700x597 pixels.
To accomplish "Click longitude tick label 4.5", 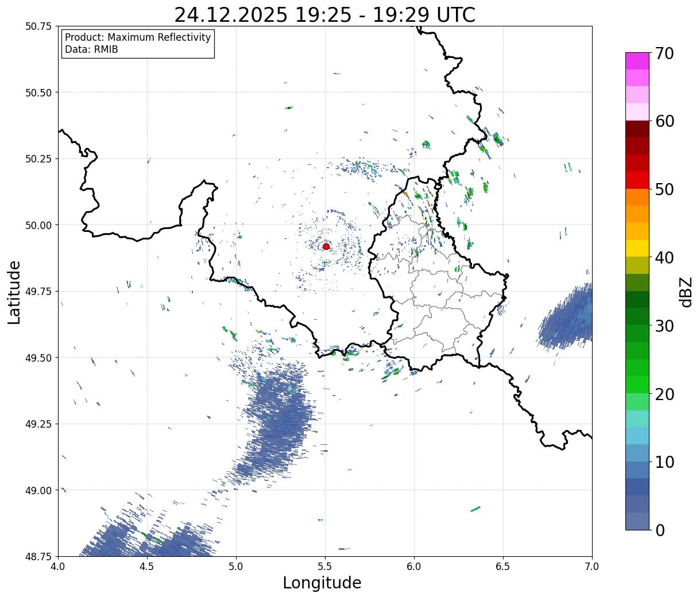I will 147,567.
